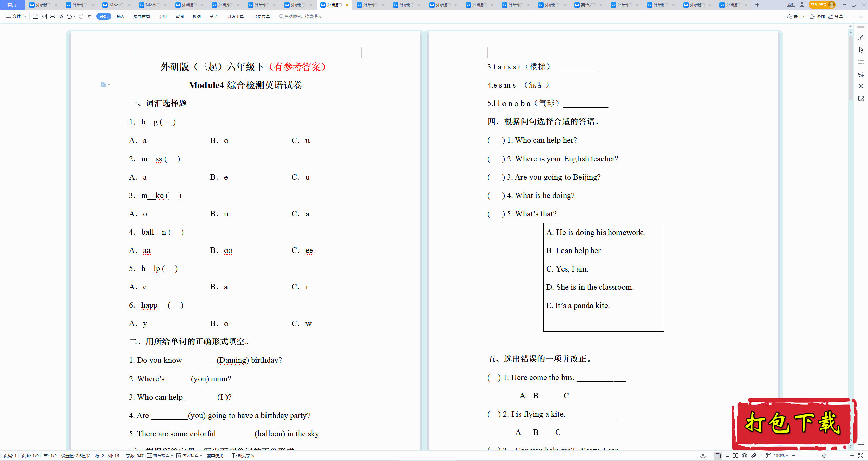Click the Save document icon
868x461 pixels.
tap(35, 16)
